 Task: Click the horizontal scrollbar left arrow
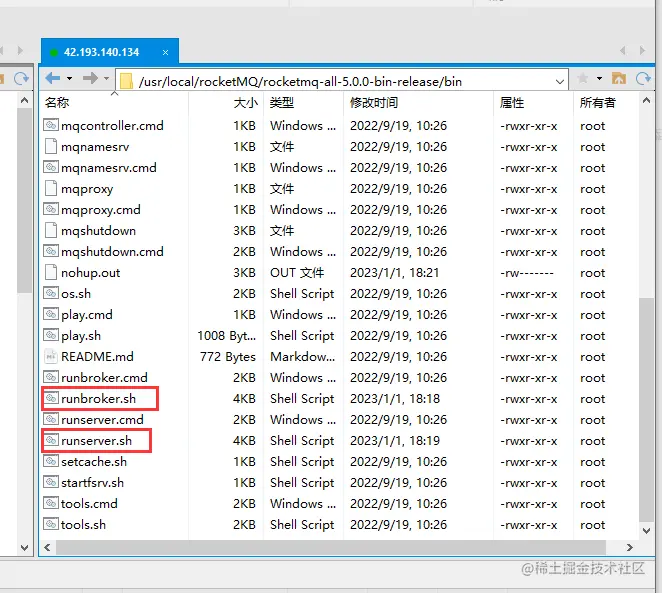(x=47, y=547)
